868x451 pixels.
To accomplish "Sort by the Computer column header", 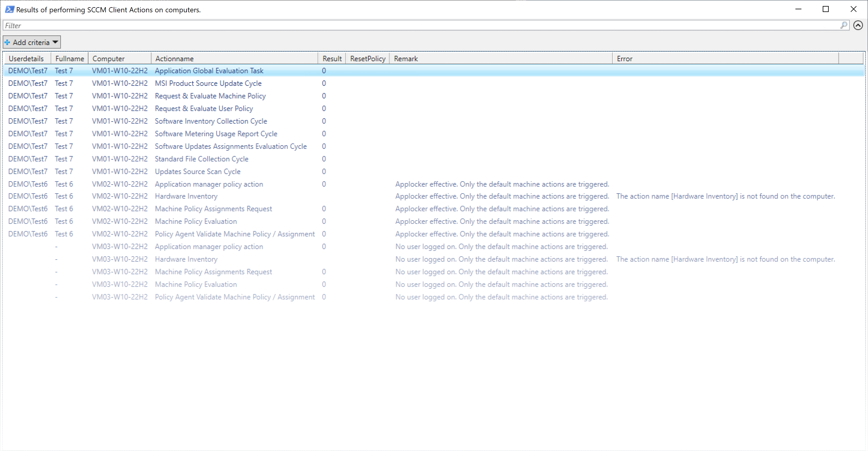I will coord(109,59).
